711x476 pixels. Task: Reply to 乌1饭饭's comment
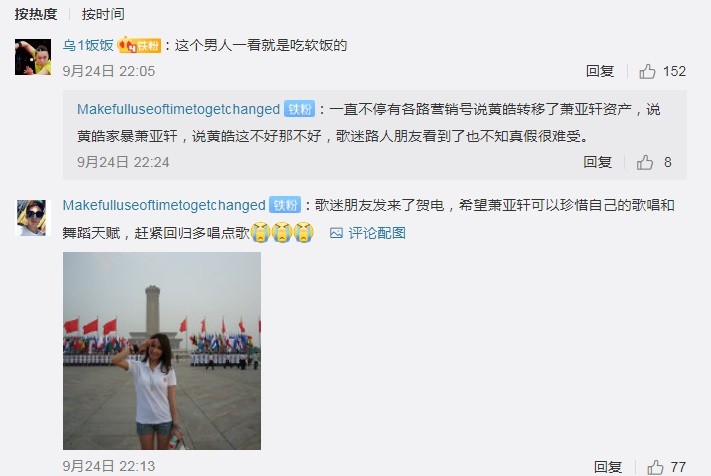tap(599, 71)
